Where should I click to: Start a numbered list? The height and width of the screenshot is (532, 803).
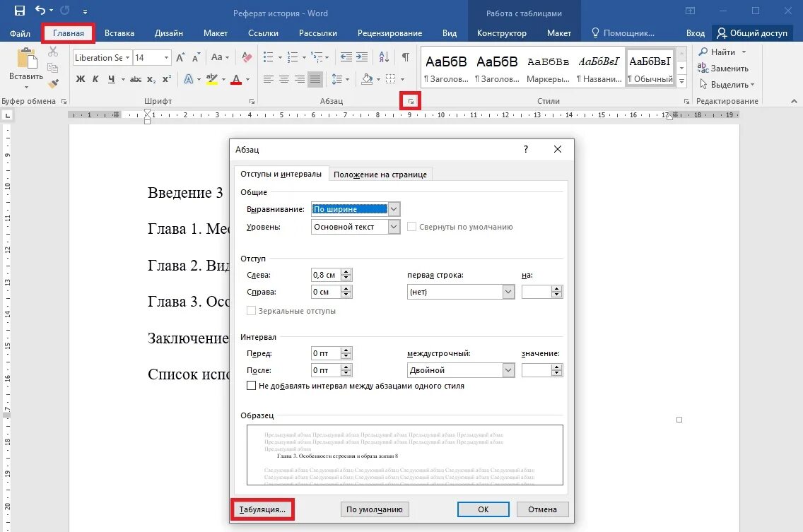293,57
